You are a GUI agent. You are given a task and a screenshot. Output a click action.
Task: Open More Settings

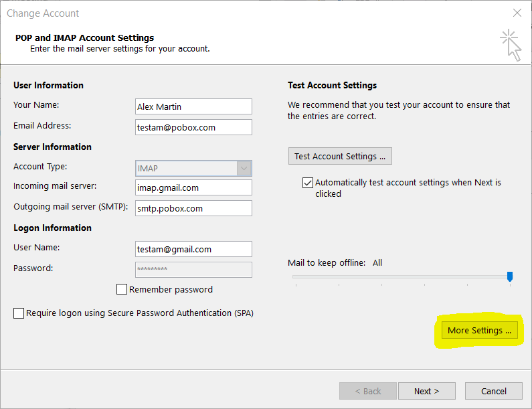tap(480, 330)
